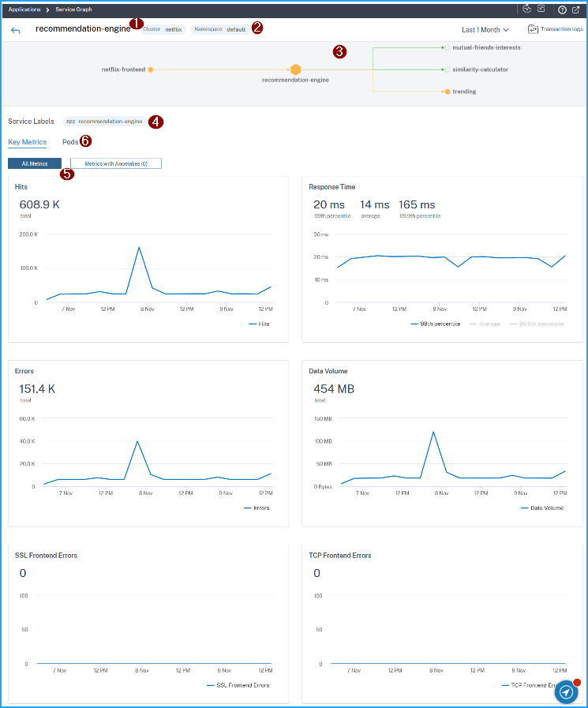This screenshot has width=588, height=708.
Task: Open the floating compass guide button
Action: tap(566, 691)
